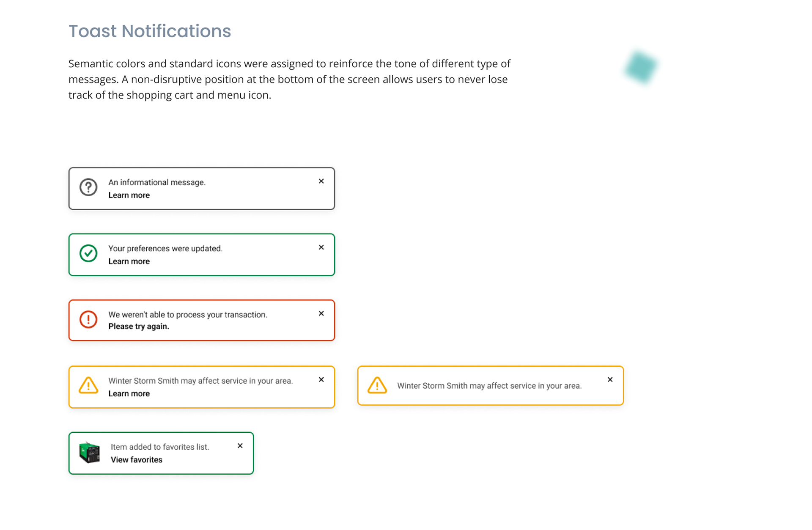Dismiss the transaction error toast
This screenshot has width=812, height=530.
pos(321,313)
